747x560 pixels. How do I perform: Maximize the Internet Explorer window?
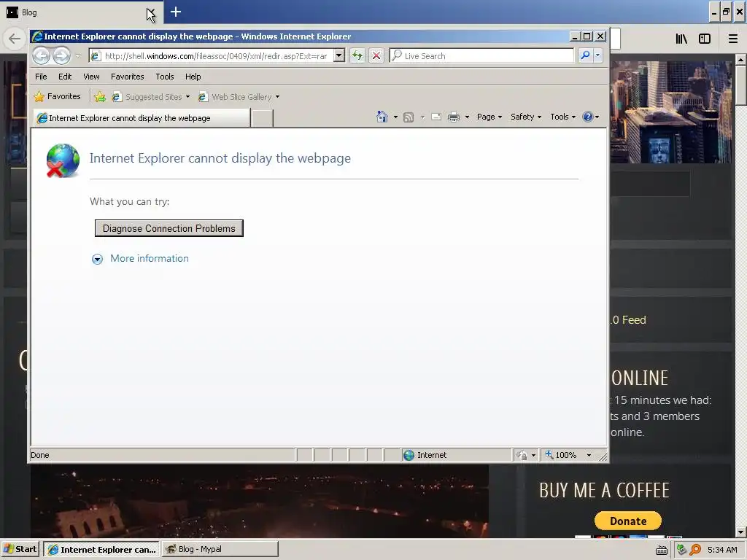click(587, 36)
